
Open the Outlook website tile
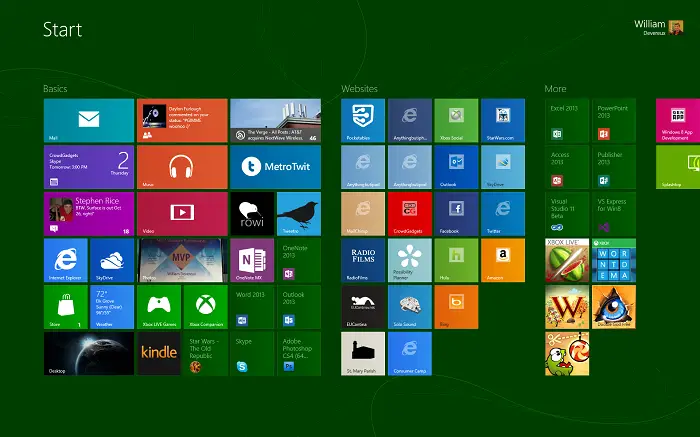pyautogui.click(x=456, y=167)
